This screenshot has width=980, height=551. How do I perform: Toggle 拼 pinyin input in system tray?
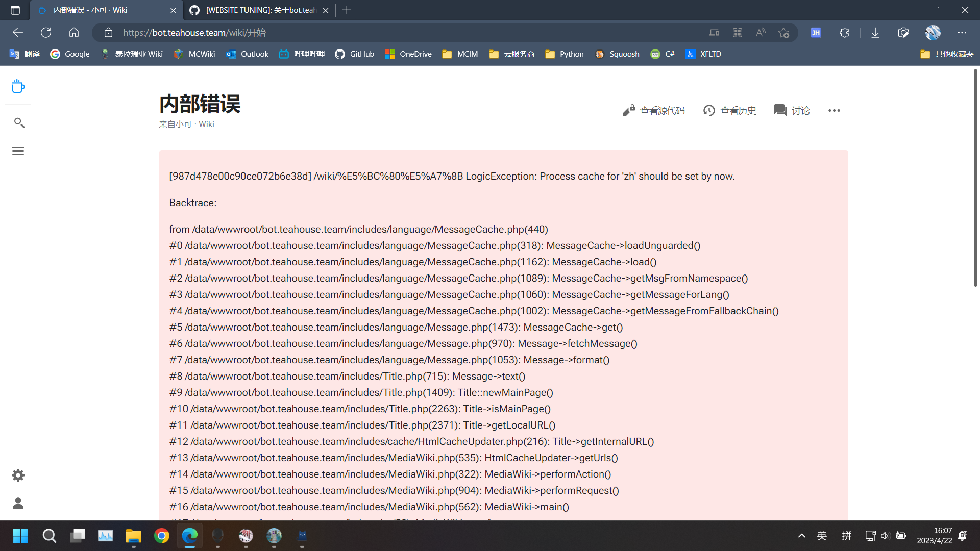846,536
